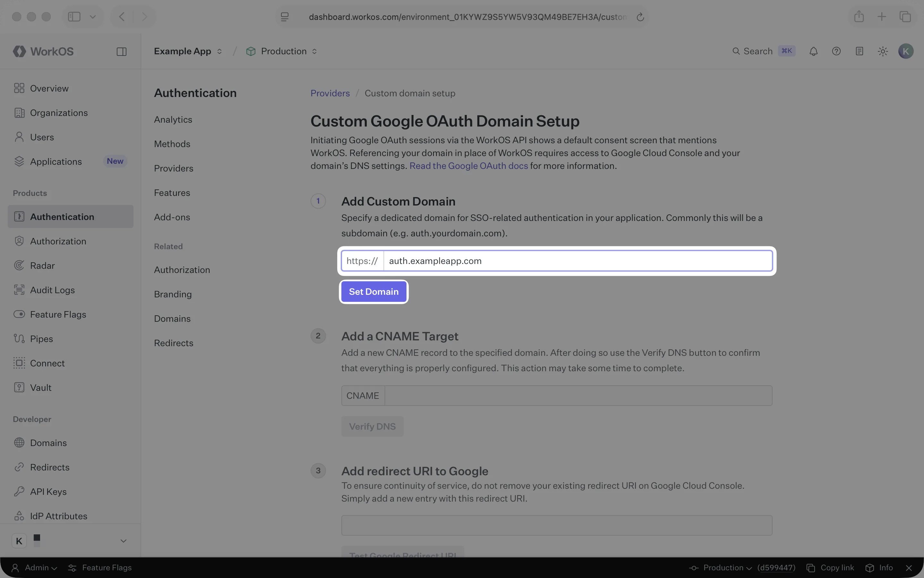Open Feature Flags in sidebar
924x578 pixels.
click(x=71, y=314)
